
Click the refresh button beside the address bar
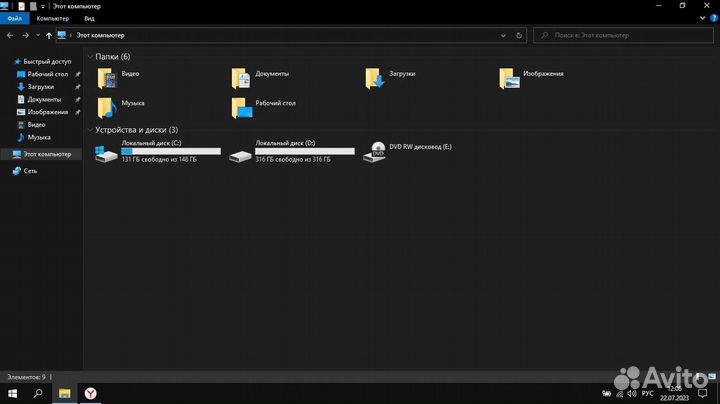point(520,35)
